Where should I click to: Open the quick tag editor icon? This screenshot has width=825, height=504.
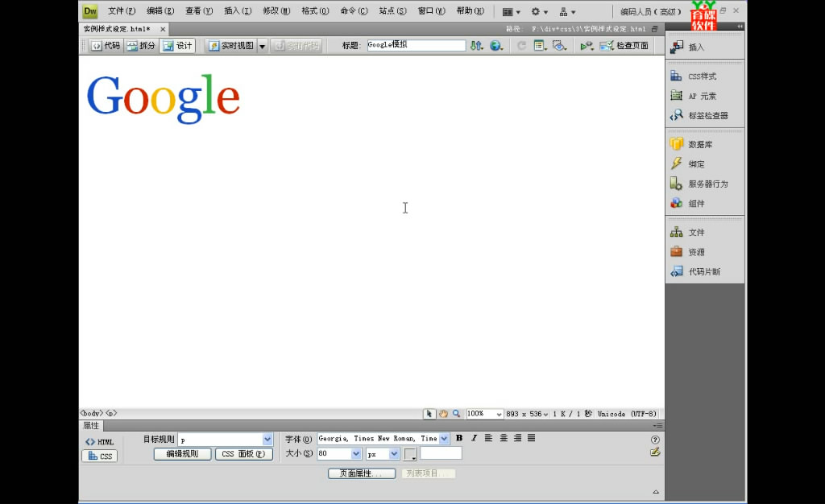tap(655, 452)
